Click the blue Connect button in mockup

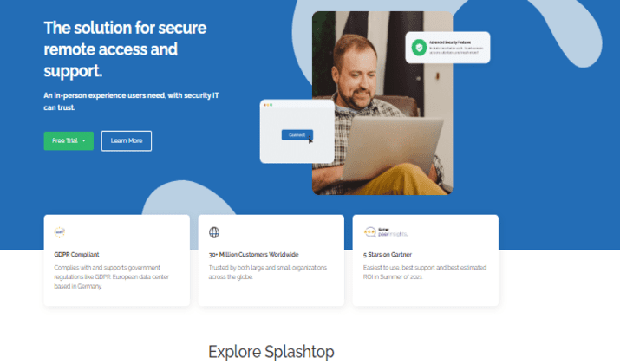coord(297,135)
